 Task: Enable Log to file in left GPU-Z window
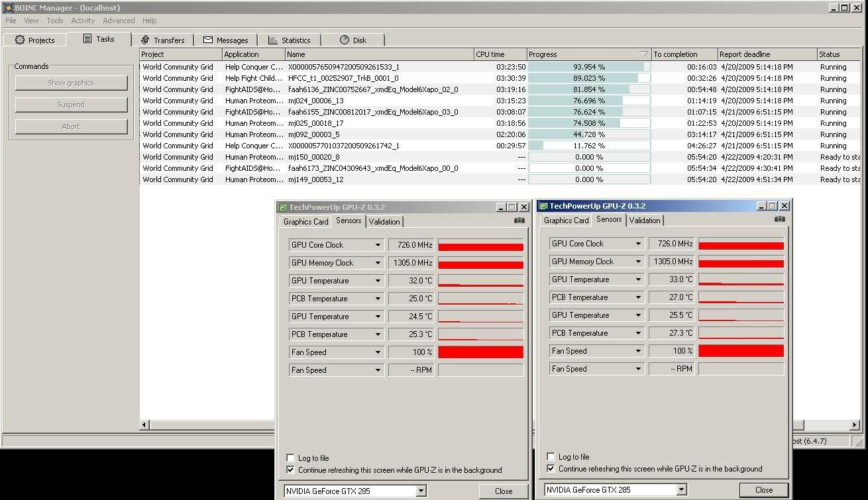coord(290,458)
